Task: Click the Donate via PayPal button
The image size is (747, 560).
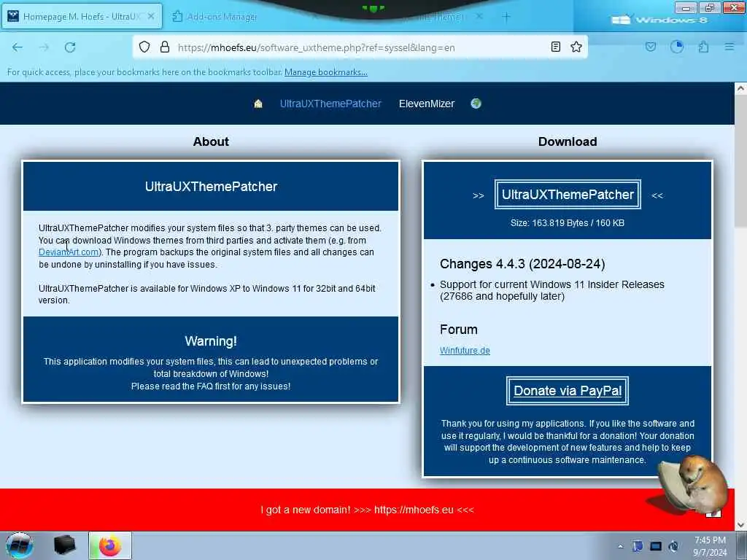Action: 568,391
